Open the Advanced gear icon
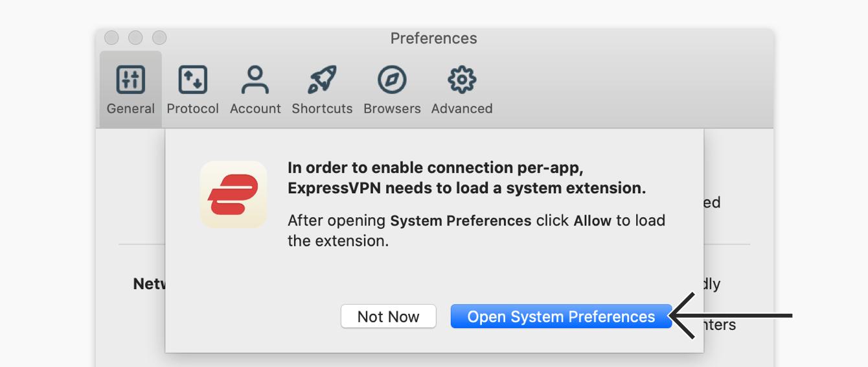This screenshot has height=367, width=868. [462, 80]
